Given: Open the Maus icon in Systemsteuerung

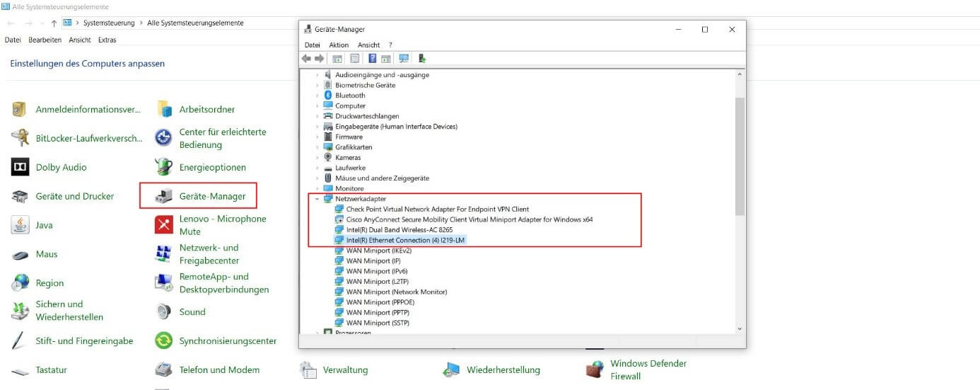Looking at the screenshot, I should coord(20,254).
